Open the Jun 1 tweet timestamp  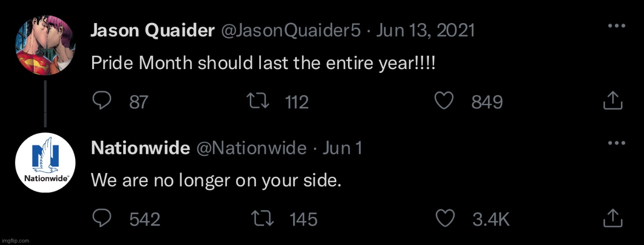[x=342, y=147]
